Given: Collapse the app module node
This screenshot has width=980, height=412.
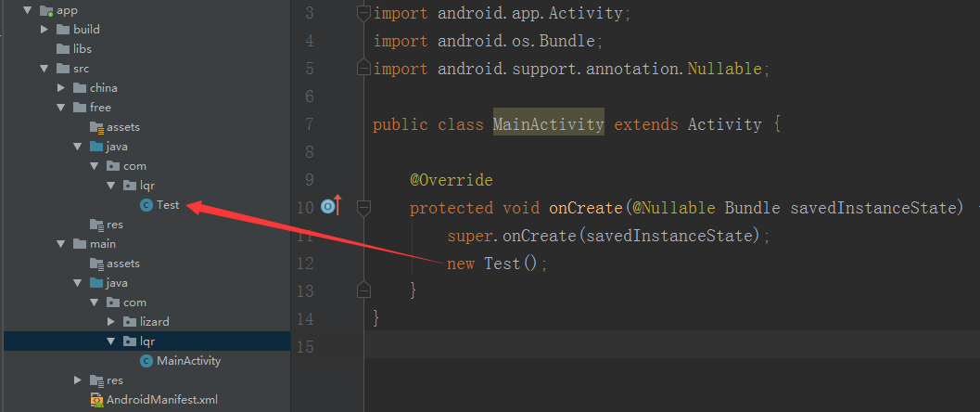Looking at the screenshot, I should point(27,10).
